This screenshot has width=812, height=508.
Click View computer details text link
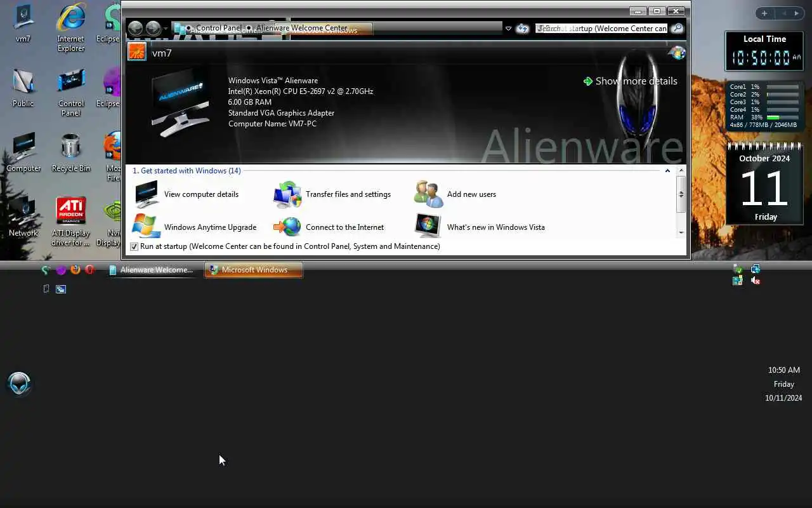[201, 194]
